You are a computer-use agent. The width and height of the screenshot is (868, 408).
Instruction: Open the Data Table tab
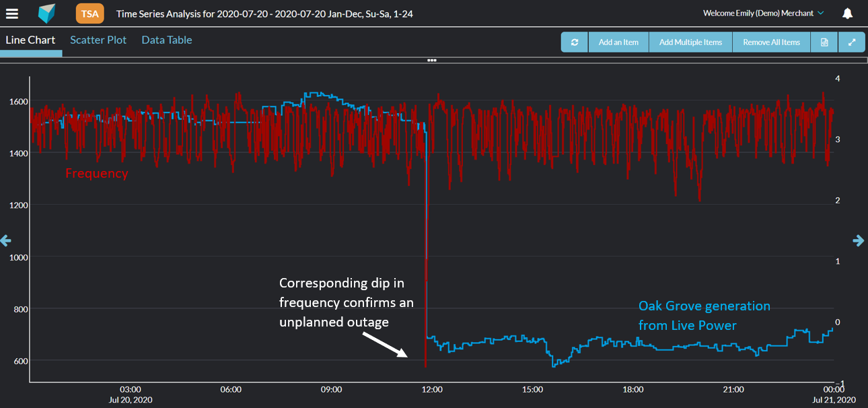pos(167,40)
